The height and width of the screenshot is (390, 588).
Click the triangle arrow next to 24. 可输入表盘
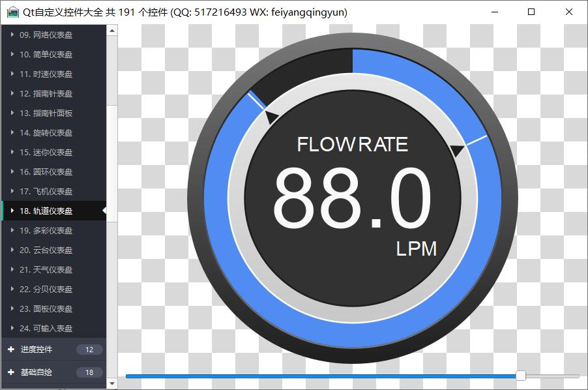[x=12, y=328]
